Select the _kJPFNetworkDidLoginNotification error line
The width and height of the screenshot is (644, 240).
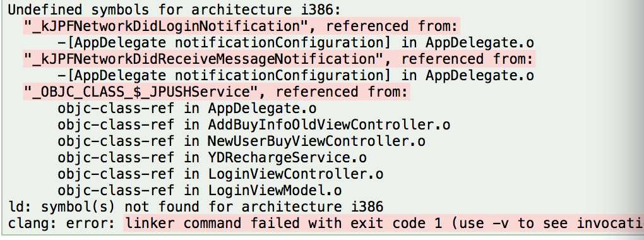pyautogui.click(x=241, y=27)
